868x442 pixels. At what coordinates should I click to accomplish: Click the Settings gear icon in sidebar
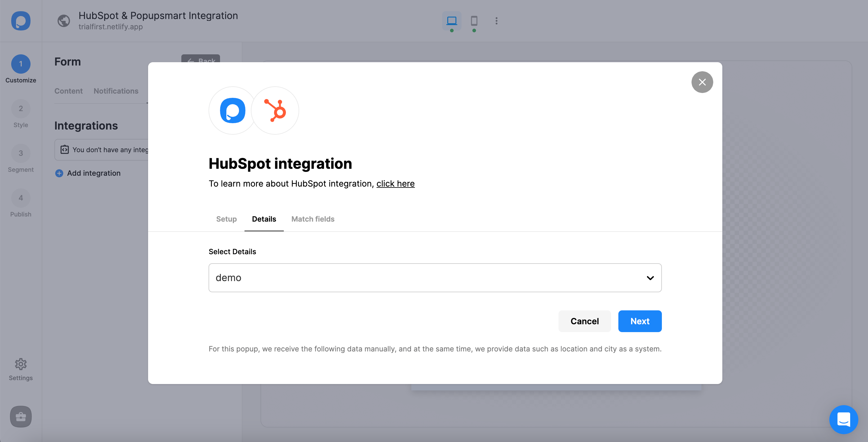21,364
